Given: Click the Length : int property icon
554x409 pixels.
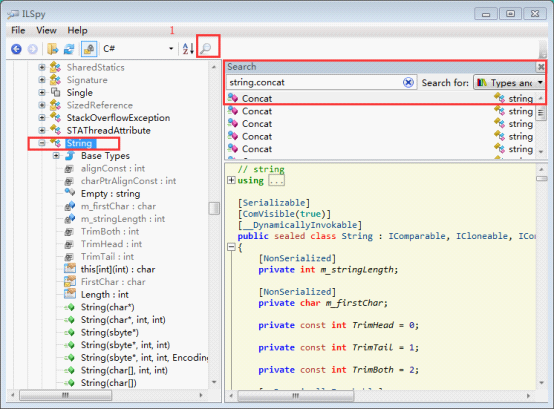Looking at the screenshot, I should 70,294.
